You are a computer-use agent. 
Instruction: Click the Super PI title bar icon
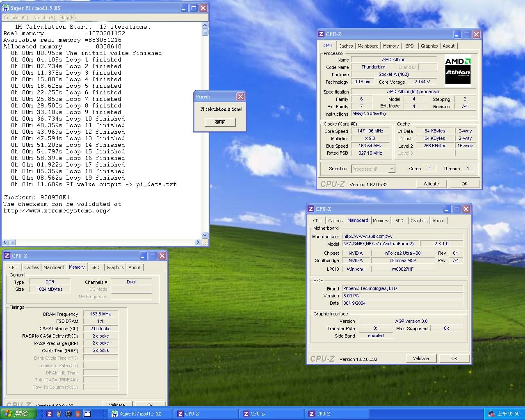[x=6, y=8]
